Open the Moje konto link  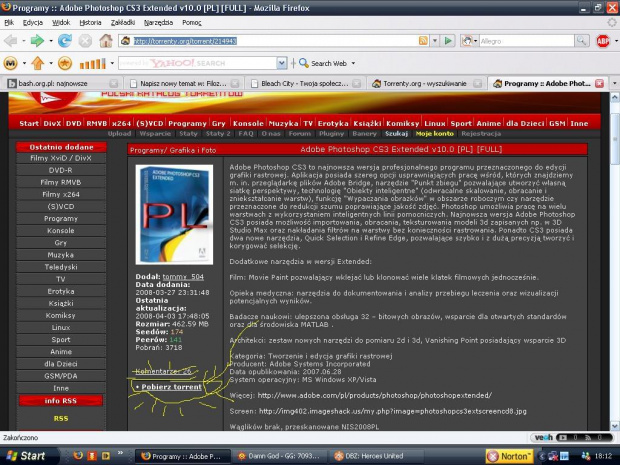click(x=435, y=134)
